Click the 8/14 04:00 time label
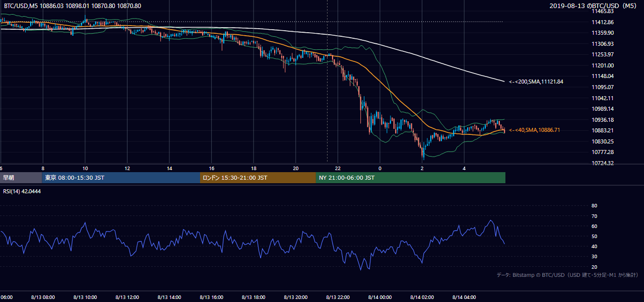Screen dimensions: 644x302 click(x=464, y=297)
